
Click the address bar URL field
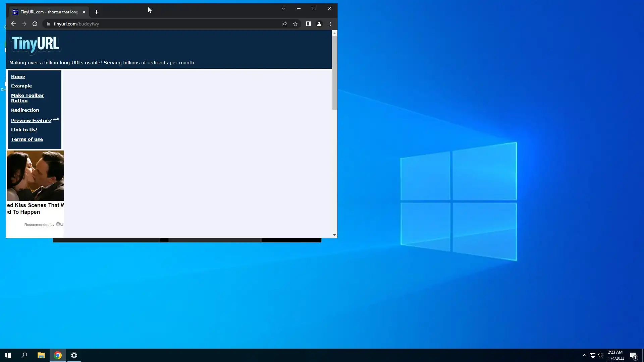point(161,24)
